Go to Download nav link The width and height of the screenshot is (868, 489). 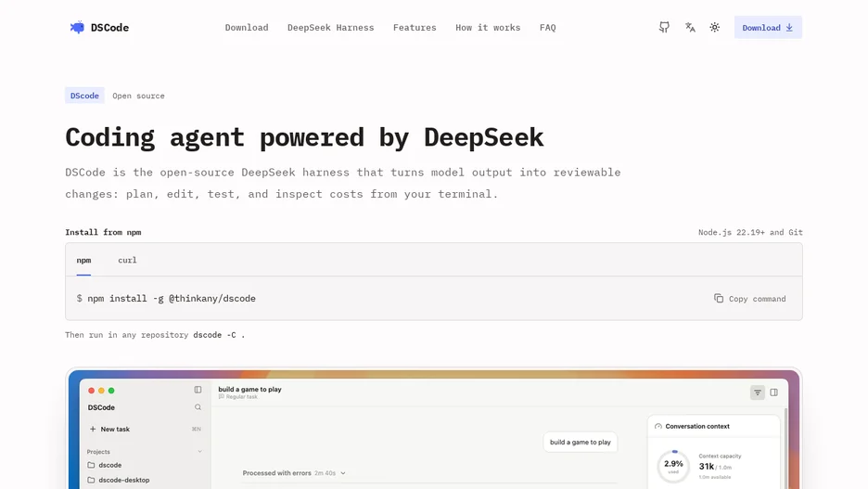(x=247, y=27)
